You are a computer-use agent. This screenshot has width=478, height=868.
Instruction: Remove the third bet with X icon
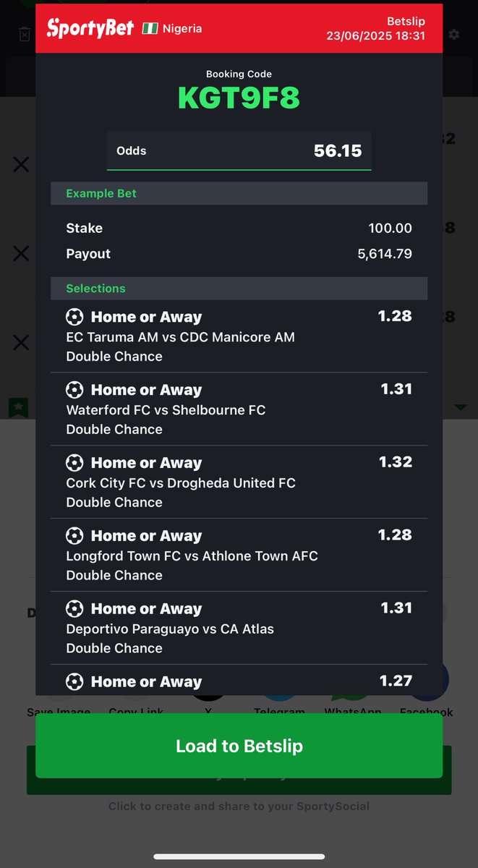click(21, 342)
